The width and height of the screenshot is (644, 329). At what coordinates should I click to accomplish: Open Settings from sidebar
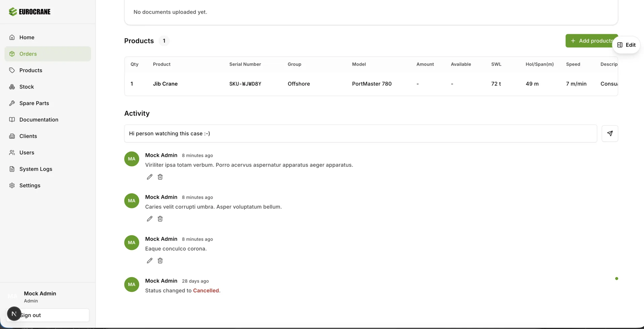coord(30,185)
